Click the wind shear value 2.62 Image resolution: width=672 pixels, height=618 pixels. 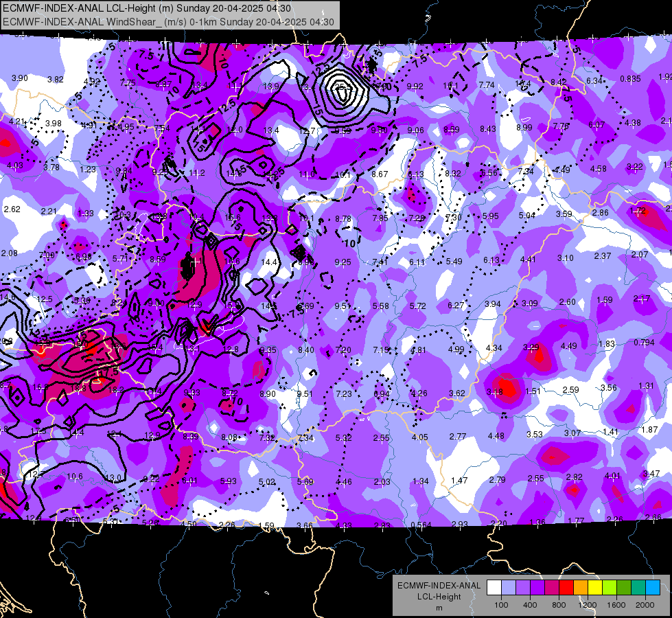tap(12, 209)
